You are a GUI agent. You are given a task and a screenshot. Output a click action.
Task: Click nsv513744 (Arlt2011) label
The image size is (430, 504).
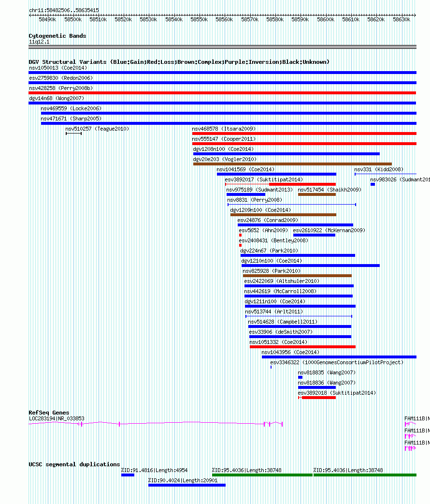(x=274, y=312)
